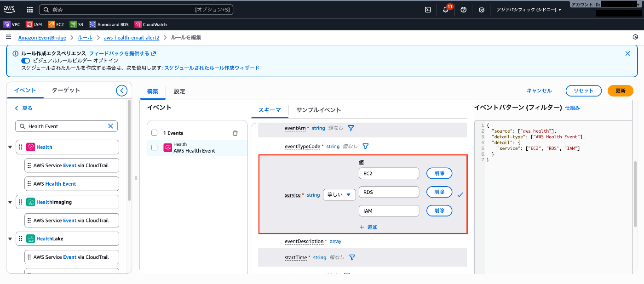The image size is (644, 284).
Task: Click the HealthImaging service icon
Action: pos(31,202)
